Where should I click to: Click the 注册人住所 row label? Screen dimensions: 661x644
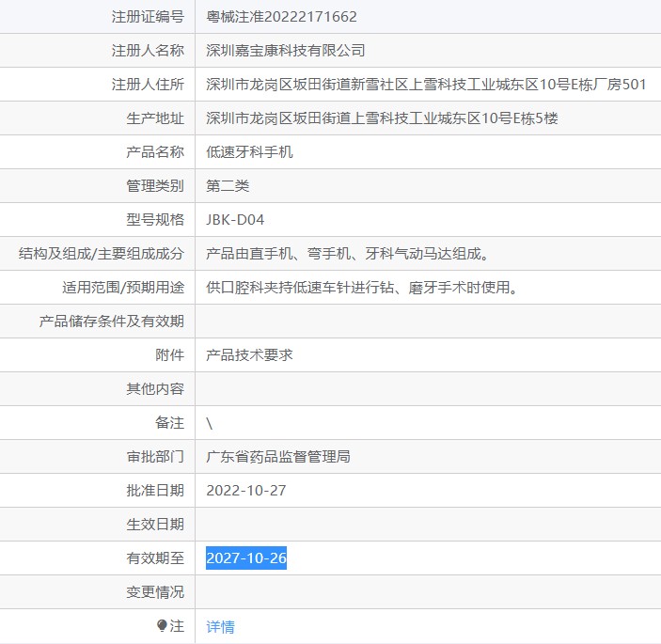[148, 85]
